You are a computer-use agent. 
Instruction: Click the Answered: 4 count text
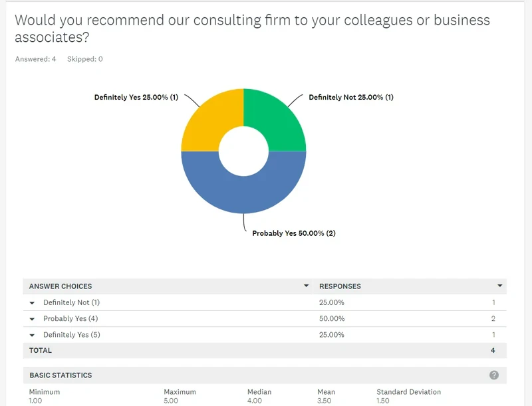click(35, 59)
